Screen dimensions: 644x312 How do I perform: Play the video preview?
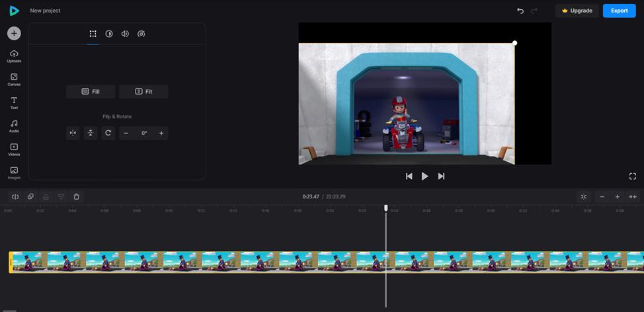pyautogui.click(x=424, y=176)
